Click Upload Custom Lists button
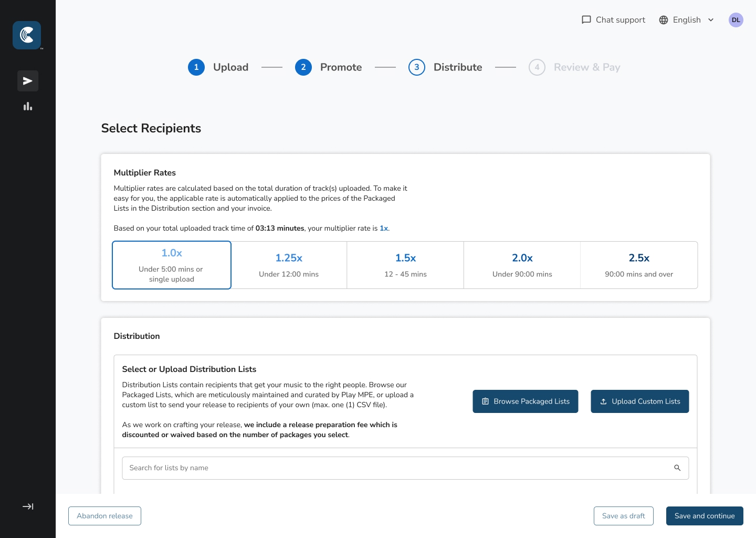Screen dimensions: 756x538 pos(639,401)
